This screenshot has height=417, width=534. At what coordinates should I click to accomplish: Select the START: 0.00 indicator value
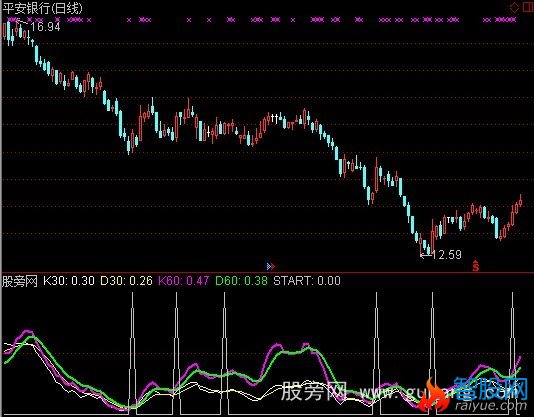point(307,281)
